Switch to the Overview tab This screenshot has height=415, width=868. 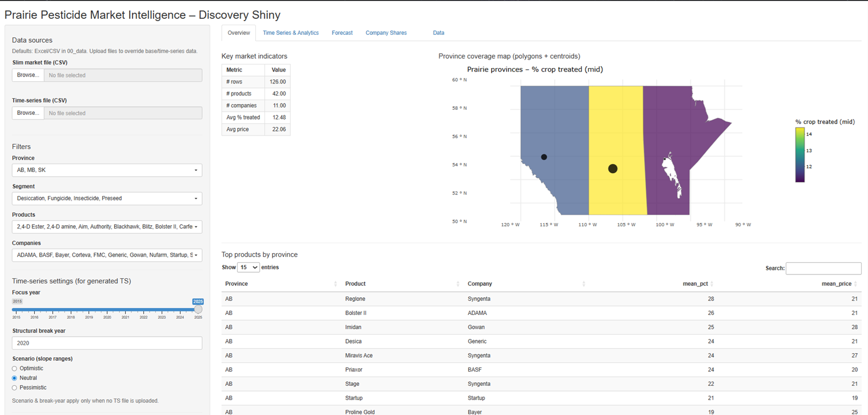pos(239,33)
